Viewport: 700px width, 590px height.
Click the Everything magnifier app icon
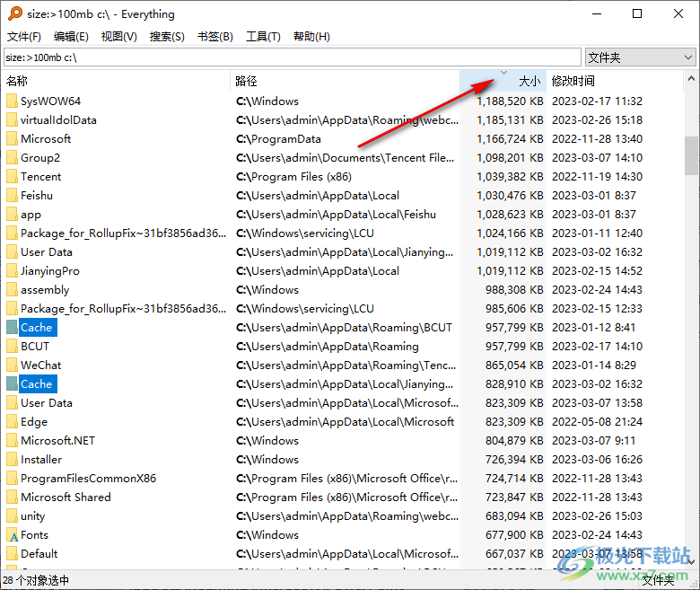point(14,13)
